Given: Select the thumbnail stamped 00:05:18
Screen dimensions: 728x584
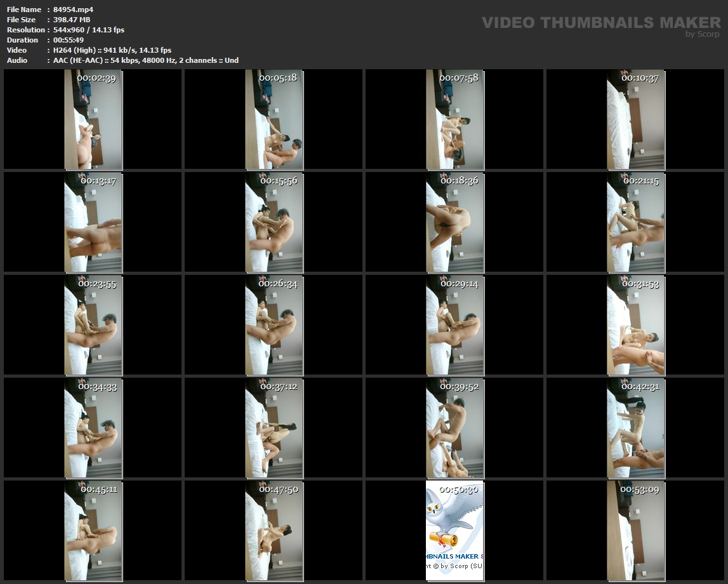Looking at the screenshot, I should pyautogui.click(x=274, y=120).
